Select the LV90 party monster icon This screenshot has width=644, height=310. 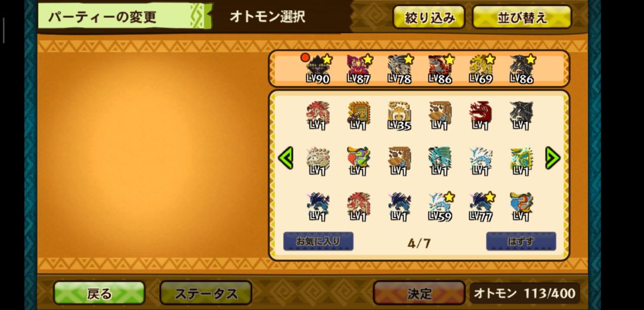(x=318, y=69)
